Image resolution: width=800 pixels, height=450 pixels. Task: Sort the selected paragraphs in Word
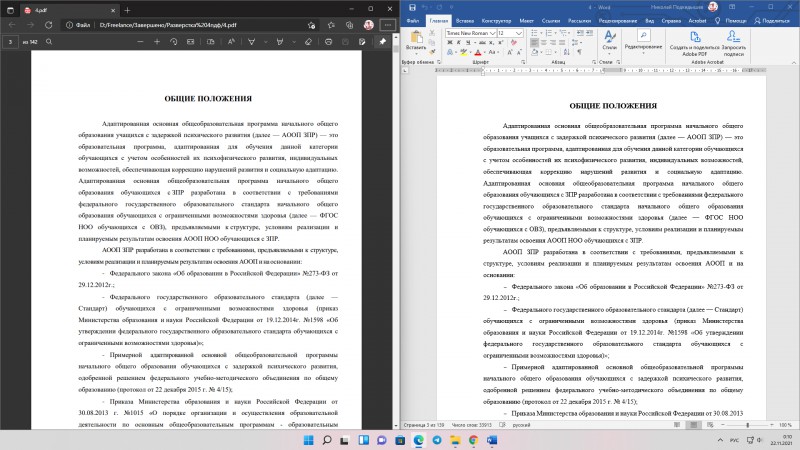click(567, 52)
